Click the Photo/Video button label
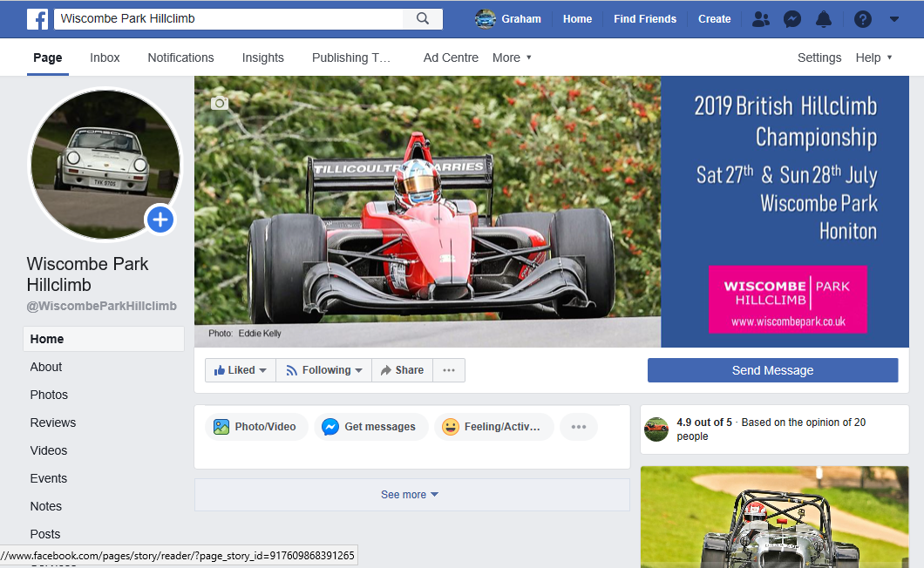This screenshot has width=924, height=568. pyautogui.click(x=265, y=427)
